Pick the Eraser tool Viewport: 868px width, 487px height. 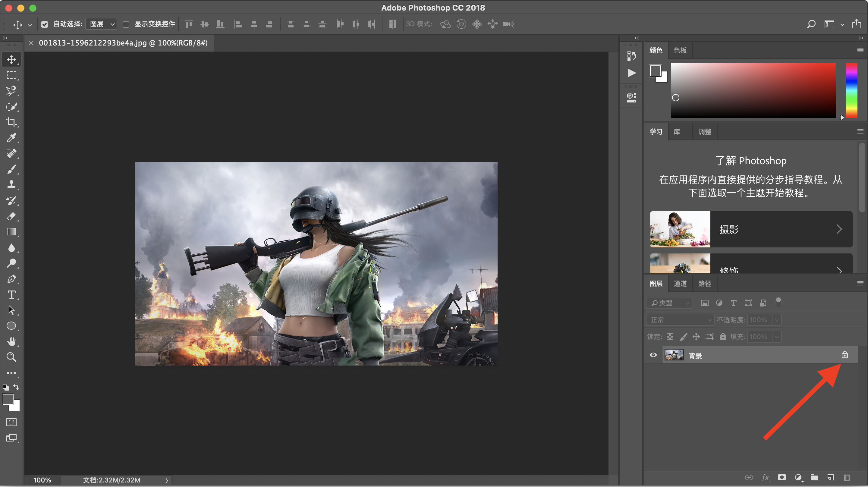11,216
